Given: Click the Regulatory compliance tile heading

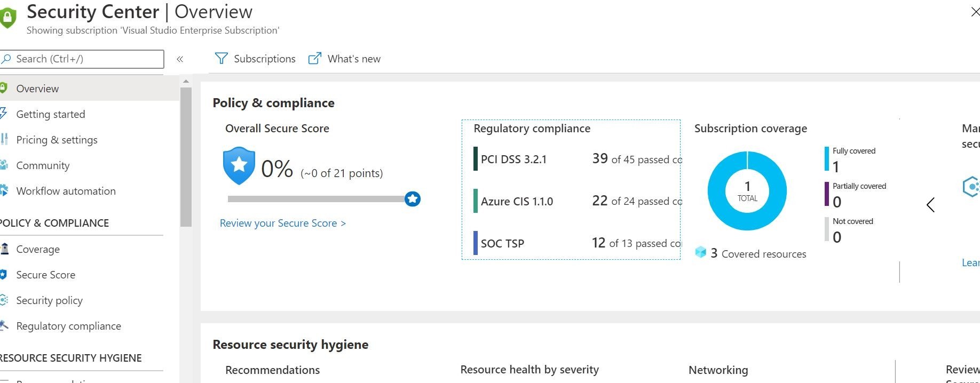Looking at the screenshot, I should [x=532, y=129].
